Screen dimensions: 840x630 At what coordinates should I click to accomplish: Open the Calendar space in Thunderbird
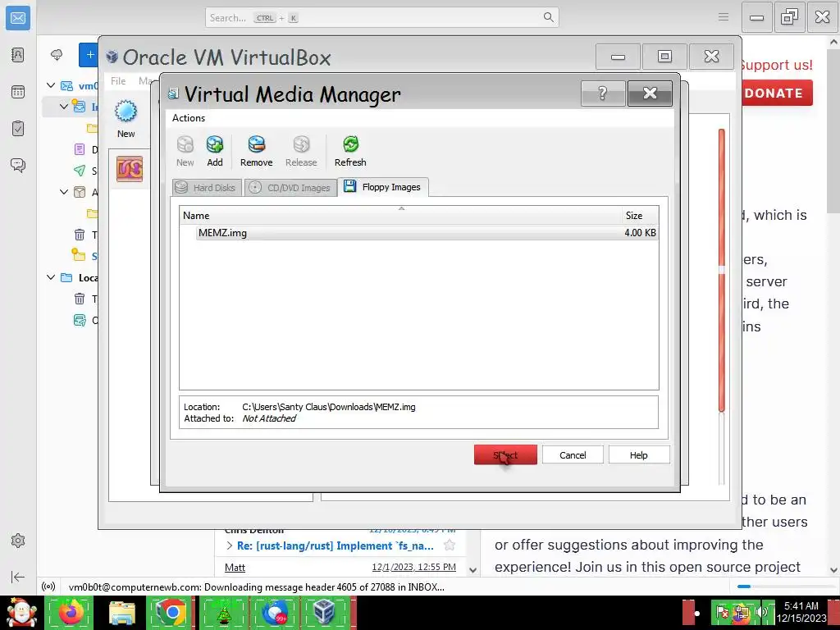(18, 92)
